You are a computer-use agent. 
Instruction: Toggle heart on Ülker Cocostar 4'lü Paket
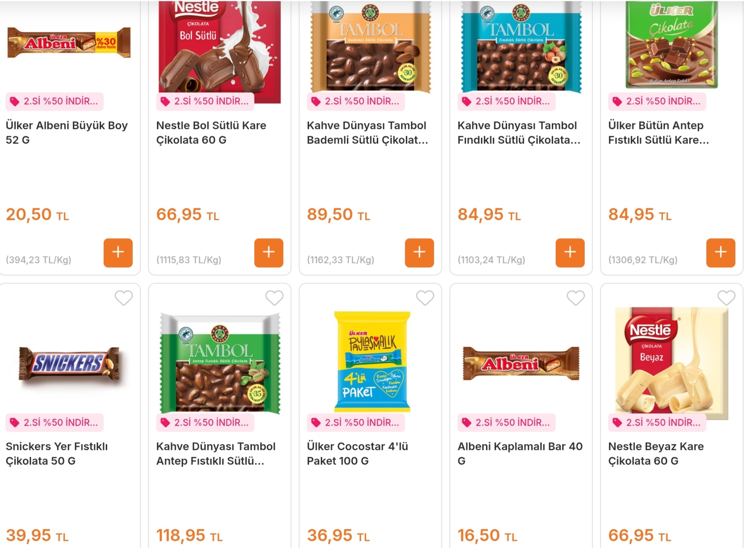tap(425, 298)
